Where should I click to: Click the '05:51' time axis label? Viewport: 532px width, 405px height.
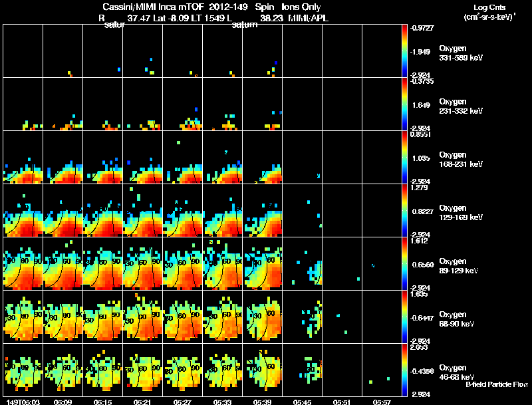[342, 402]
